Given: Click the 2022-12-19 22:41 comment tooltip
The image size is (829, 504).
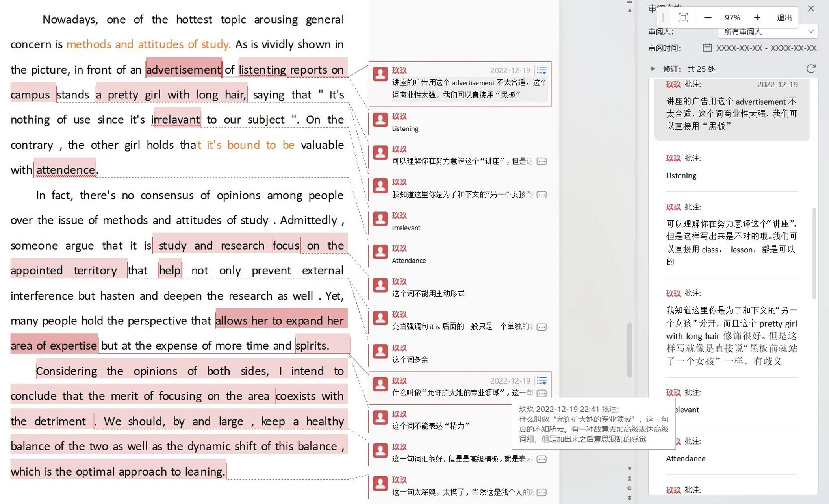Looking at the screenshot, I should [x=594, y=424].
